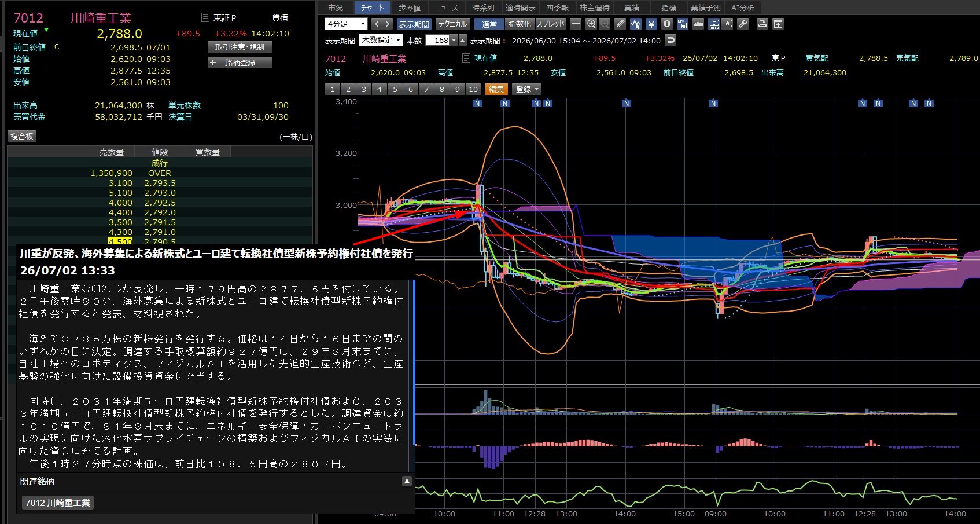
Task: Click the manual scale range chart icon
Action: click(728, 24)
